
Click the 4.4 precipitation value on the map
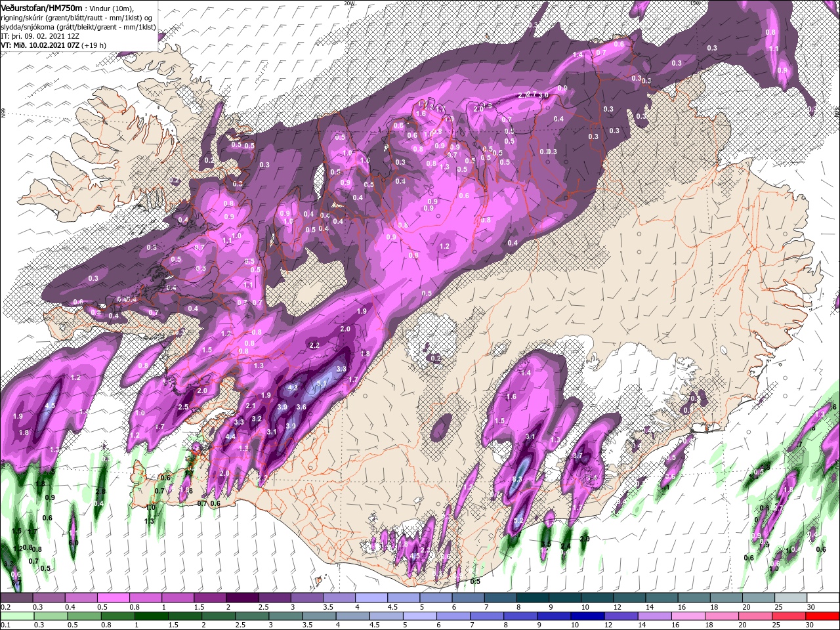click(230, 436)
